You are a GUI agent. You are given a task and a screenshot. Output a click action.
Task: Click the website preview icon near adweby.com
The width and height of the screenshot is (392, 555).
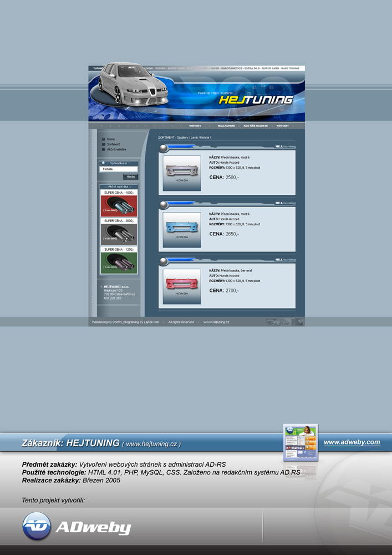pos(301,443)
